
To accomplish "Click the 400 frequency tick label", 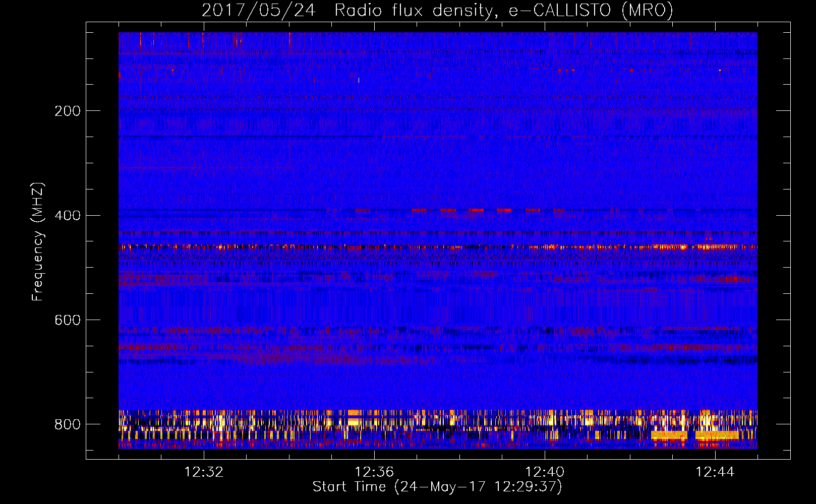I will coord(68,216).
